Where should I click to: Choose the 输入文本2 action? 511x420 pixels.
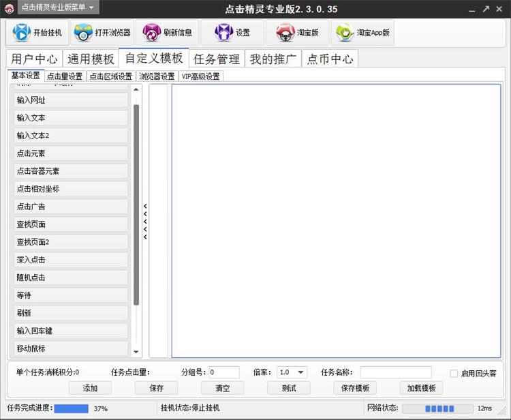pos(71,135)
